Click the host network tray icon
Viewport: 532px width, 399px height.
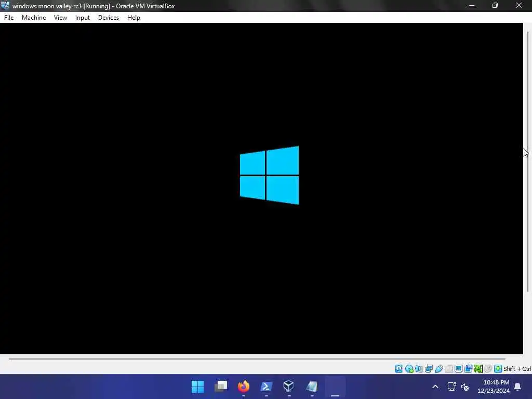[451, 387]
